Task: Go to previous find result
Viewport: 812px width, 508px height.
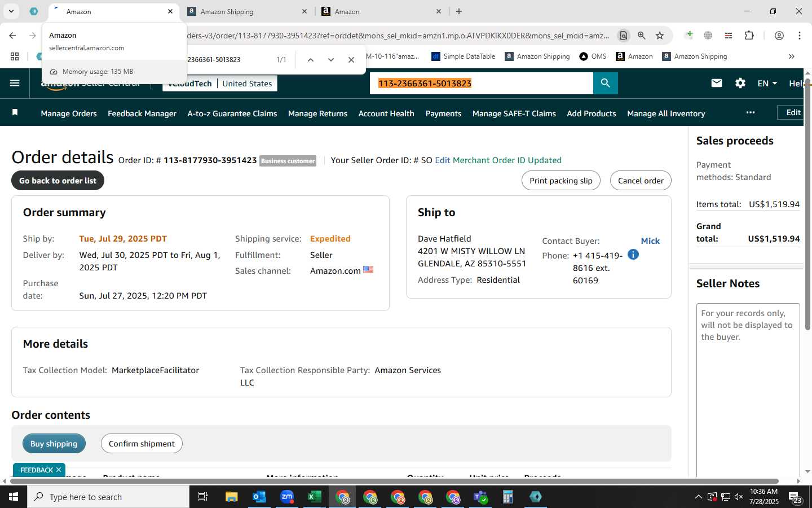Action: pyautogui.click(x=310, y=60)
